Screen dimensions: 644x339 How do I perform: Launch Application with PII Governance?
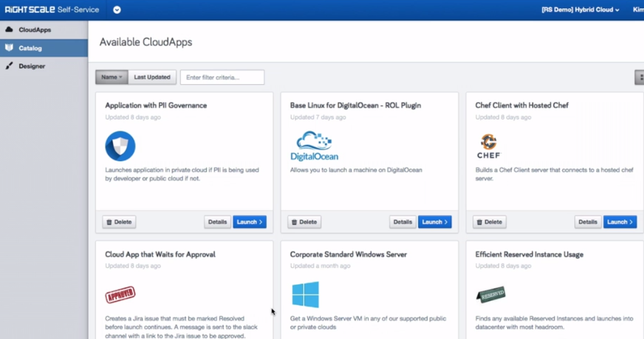250,222
